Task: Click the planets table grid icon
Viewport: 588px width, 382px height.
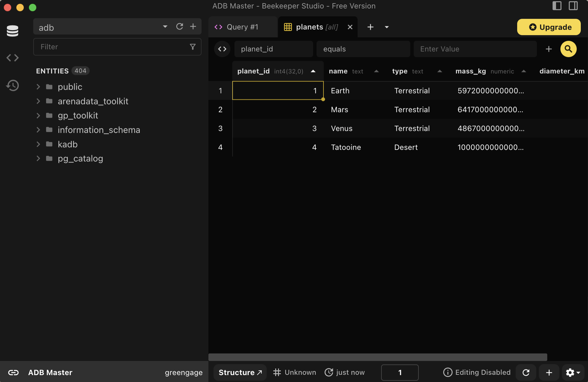Action: [288, 27]
